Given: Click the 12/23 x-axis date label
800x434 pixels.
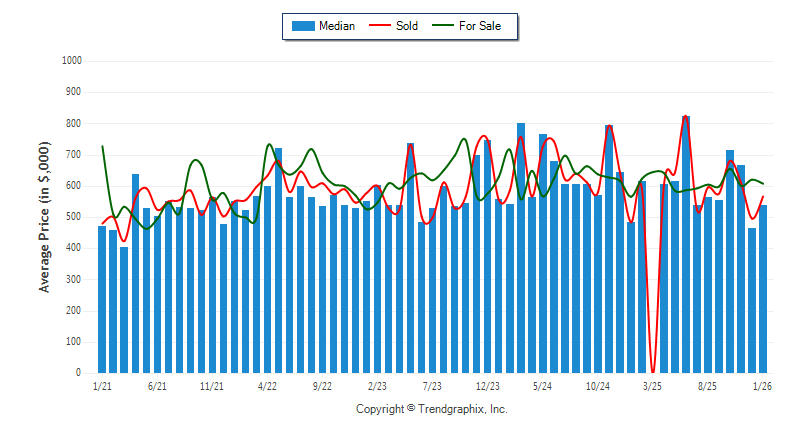Looking at the screenshot, I should click(487, 385).
